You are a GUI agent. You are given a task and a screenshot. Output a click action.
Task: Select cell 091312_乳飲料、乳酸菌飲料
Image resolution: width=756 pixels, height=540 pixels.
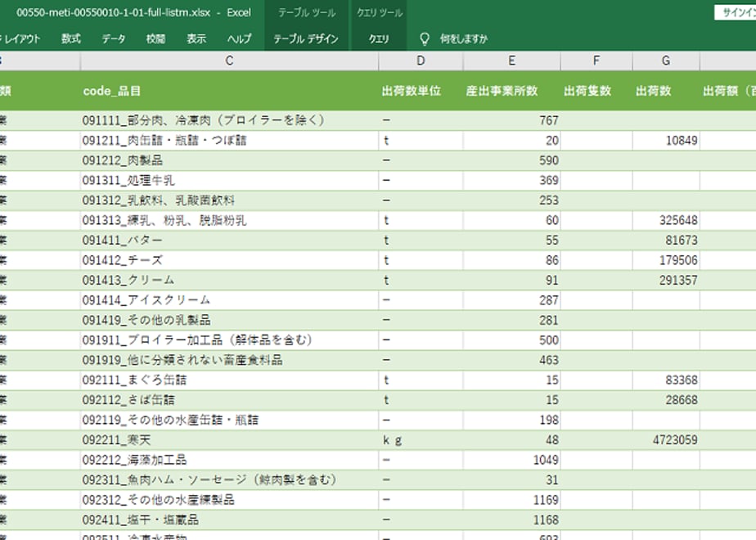point(229,200)
